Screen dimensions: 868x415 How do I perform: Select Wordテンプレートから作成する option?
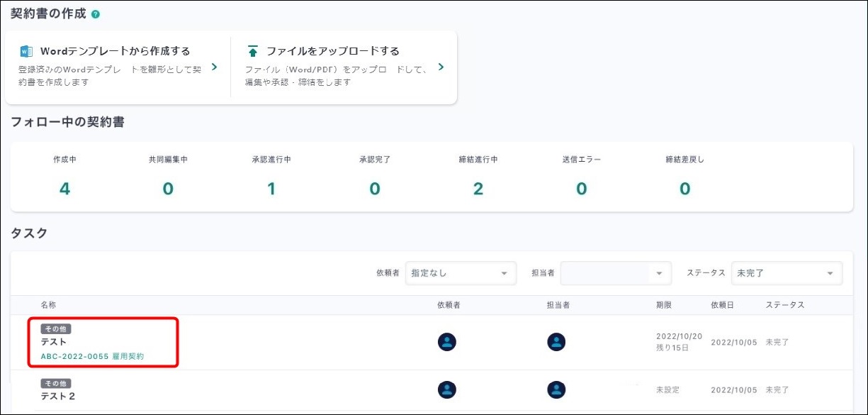pos(115,51)
